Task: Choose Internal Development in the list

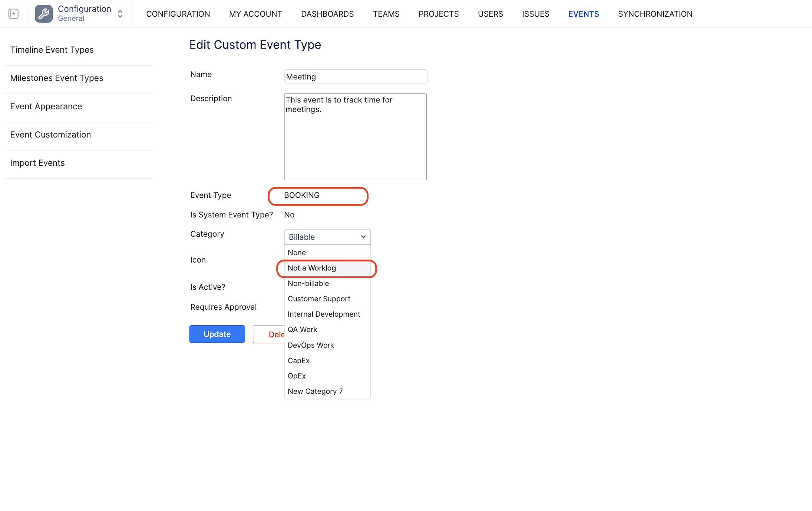Action: tap(324, 314)
